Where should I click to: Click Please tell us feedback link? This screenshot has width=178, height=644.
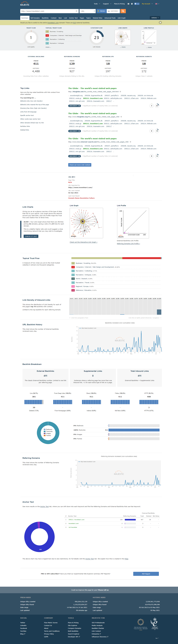click(103, 590)
